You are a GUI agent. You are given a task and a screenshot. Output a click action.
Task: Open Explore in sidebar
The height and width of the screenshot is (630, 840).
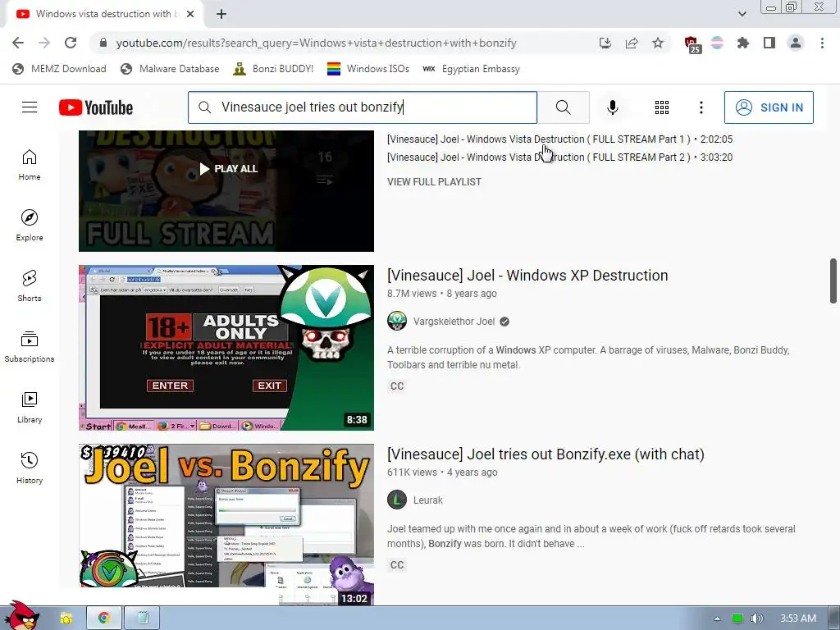30,226
